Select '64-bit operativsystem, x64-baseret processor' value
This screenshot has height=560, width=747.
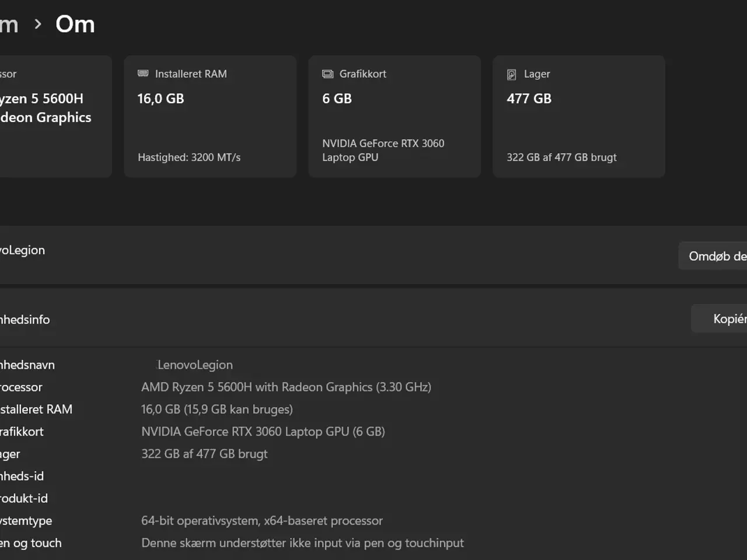pyautogui.click(x=262, y=520)
